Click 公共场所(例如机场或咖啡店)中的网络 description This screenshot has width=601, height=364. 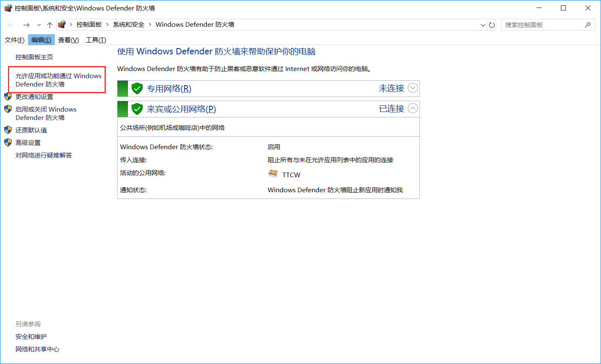click(x=172, y=128)
